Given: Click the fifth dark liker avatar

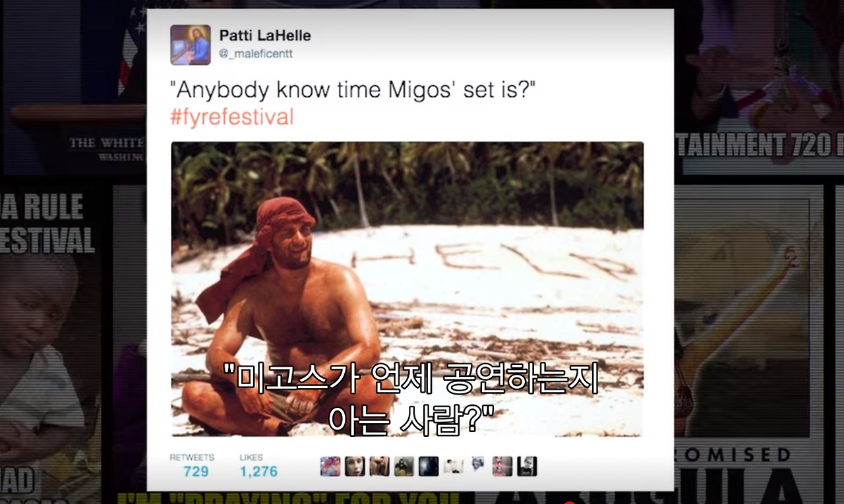Looking at the screenshot, I should click(429, 466).
